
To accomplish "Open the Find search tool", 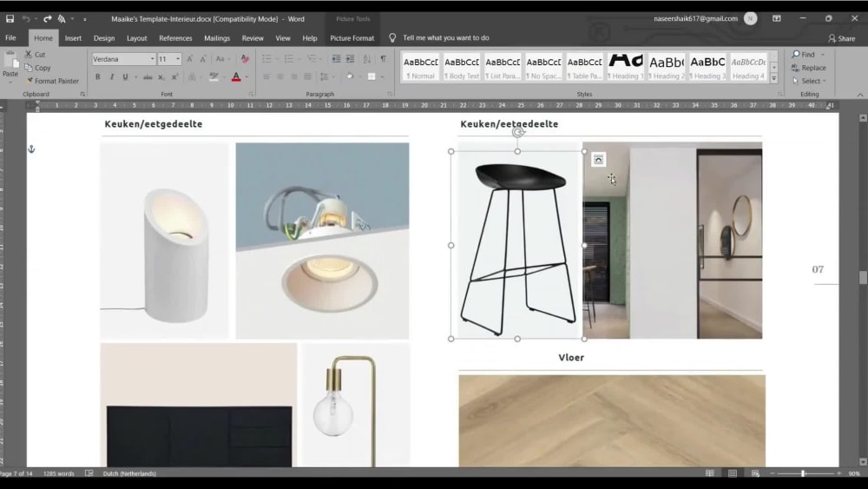I will [x=805, y=54].
